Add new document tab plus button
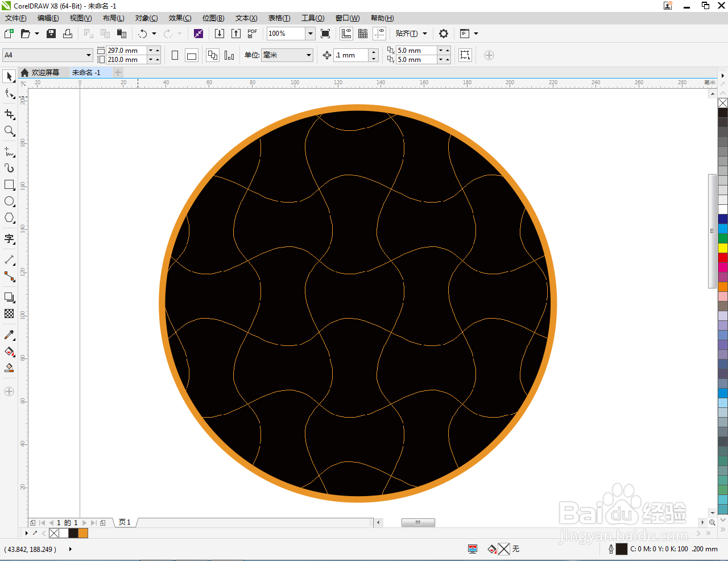728x561 pixels. [118, 72]
